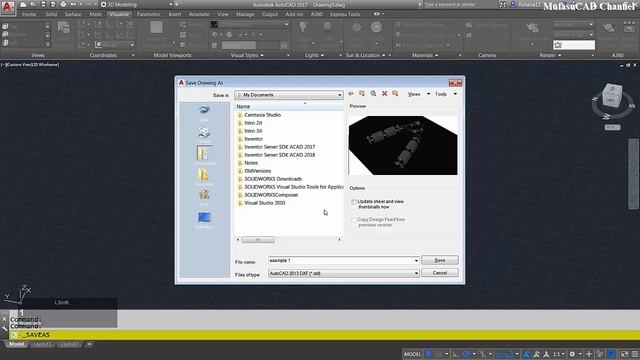Click the Cancel button
Image resolution: width=640 pixels, height=360 pixels.
[440, 273]
